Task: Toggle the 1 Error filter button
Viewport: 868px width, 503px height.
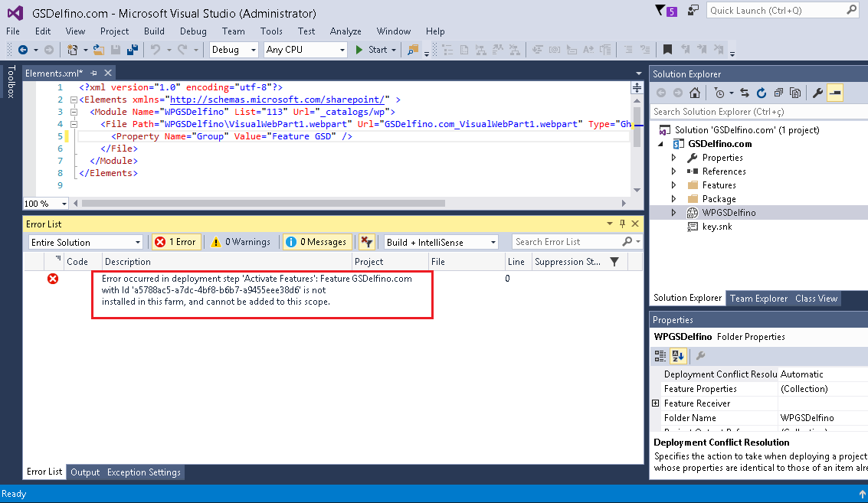Action: pyautogui.click(x=175, y=242)
